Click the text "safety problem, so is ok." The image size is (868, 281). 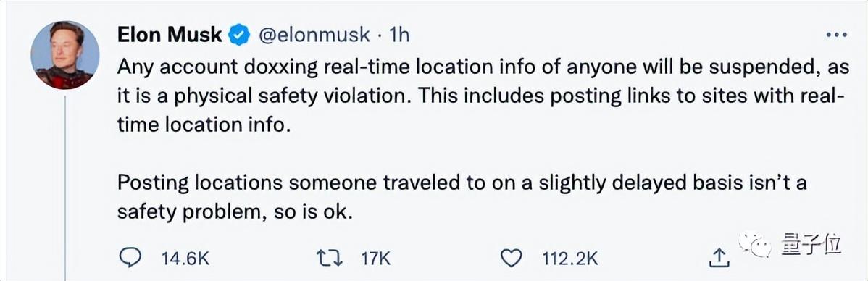pos(235,212)
